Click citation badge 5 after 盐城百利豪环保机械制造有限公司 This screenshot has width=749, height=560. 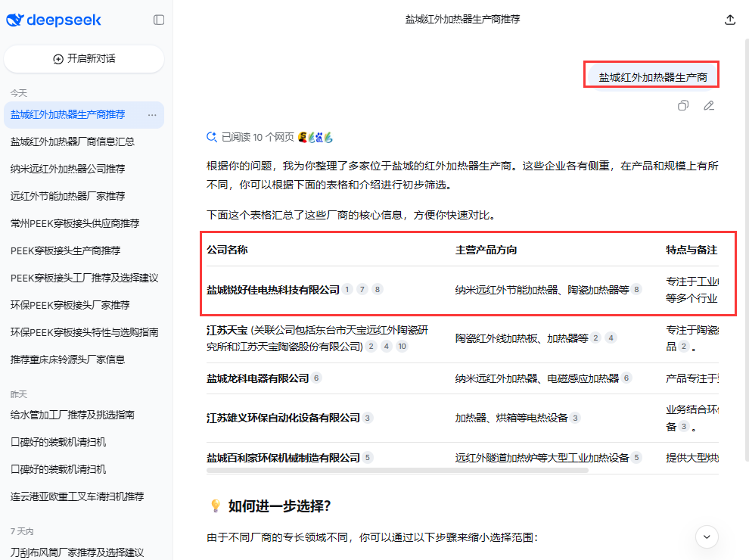pyautogui.click(x=368, y=458)
